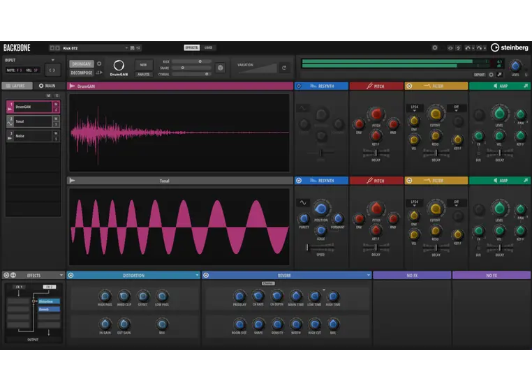The width and height of the screenshot is (532, 392).
Task: Load the previous preset with left arrow
Action: (52, 48)
